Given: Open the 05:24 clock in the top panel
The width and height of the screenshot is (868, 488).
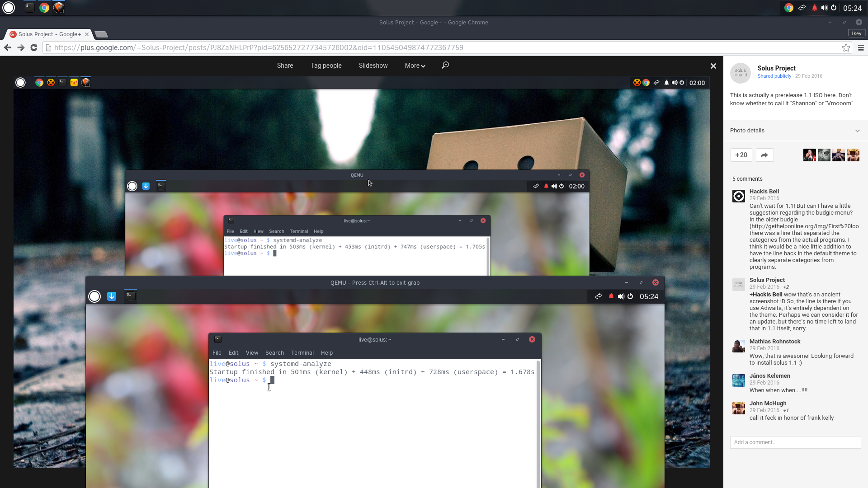Looking at the screenshot, I should (852, 8).
